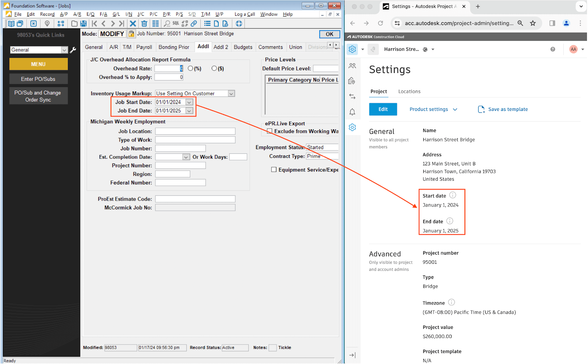Screen dimensions: 588x364
Task: Switch to Payroll tab
Action: [x=144, y=47]
